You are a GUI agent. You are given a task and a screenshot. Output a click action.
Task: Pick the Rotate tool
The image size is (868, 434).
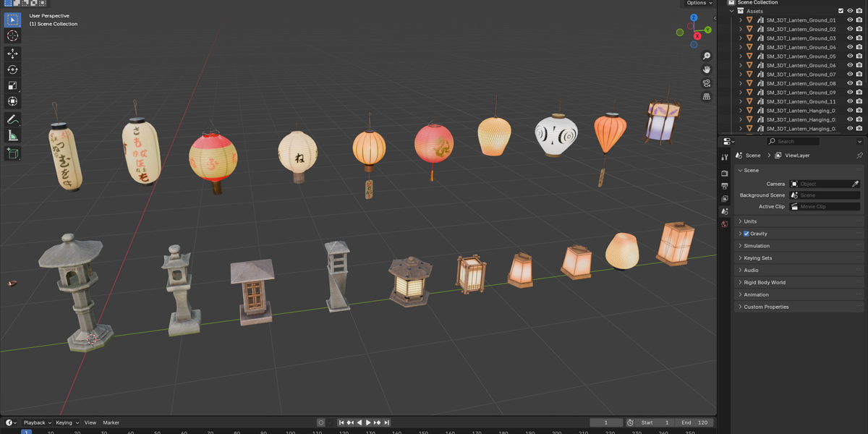click(12, 69)
